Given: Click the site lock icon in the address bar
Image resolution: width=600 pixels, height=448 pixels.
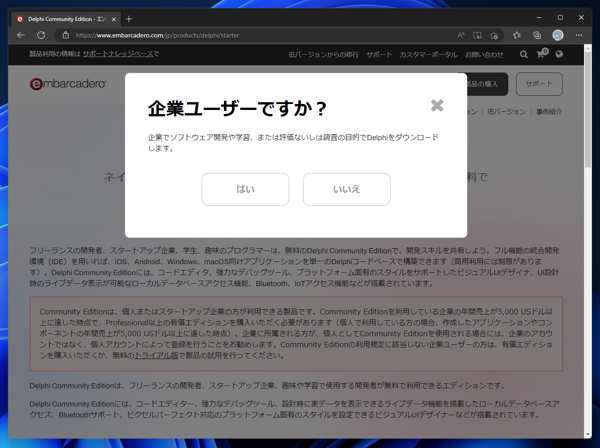Looking at the screenshot, I should [x=66, y=35].
